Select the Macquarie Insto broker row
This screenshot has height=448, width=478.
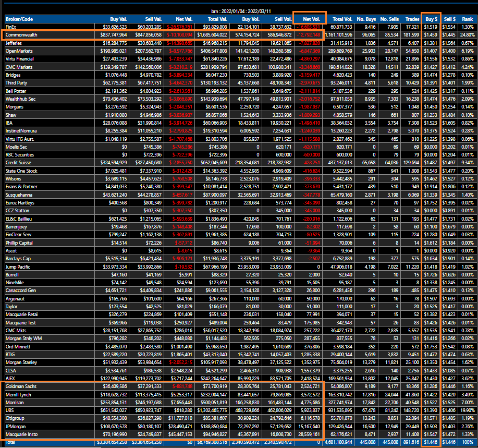tap(23, 433)
